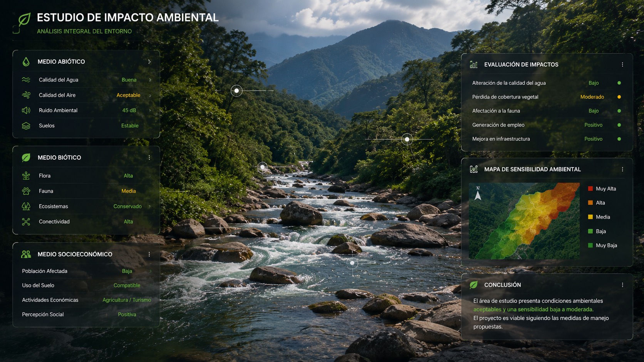Select the paw icon next to Fauna
Image resolution: width=644 pixels, height=362 pixels.
(26, 191)
